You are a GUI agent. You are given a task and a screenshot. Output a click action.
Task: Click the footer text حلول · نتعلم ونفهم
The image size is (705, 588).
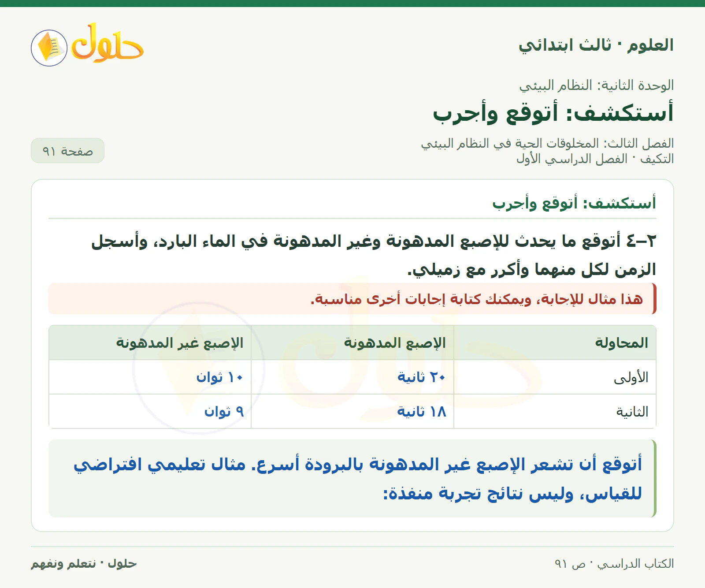click(x=84, y=564)
